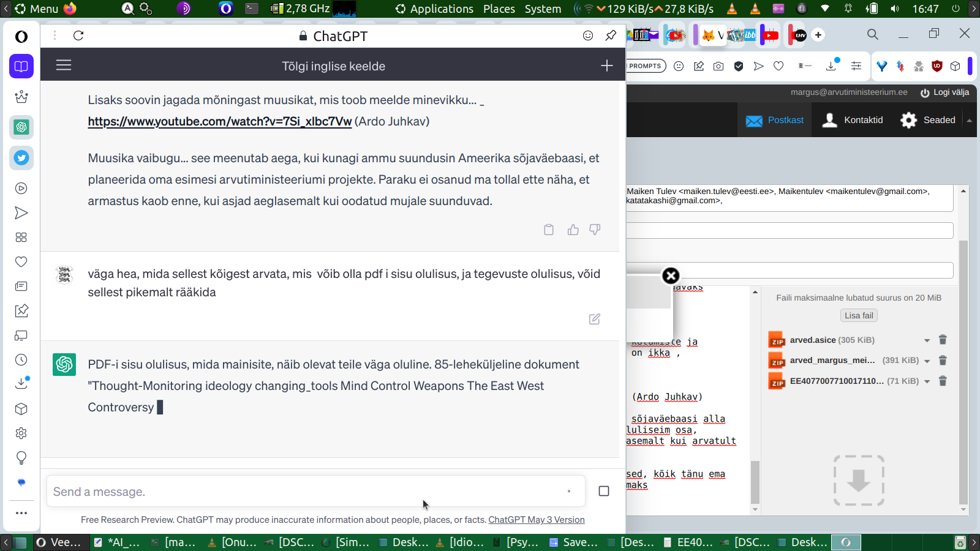Open the History clock icon in the sidebar

(x=21, y=360)
